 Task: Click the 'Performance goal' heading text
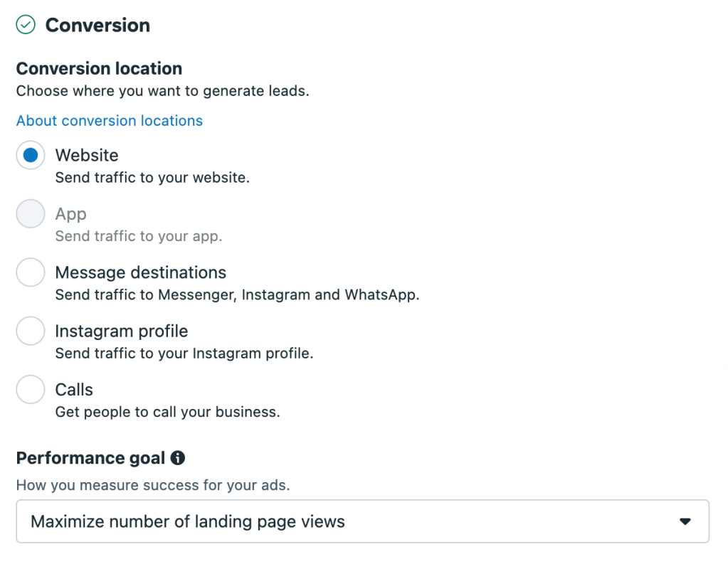90,458
